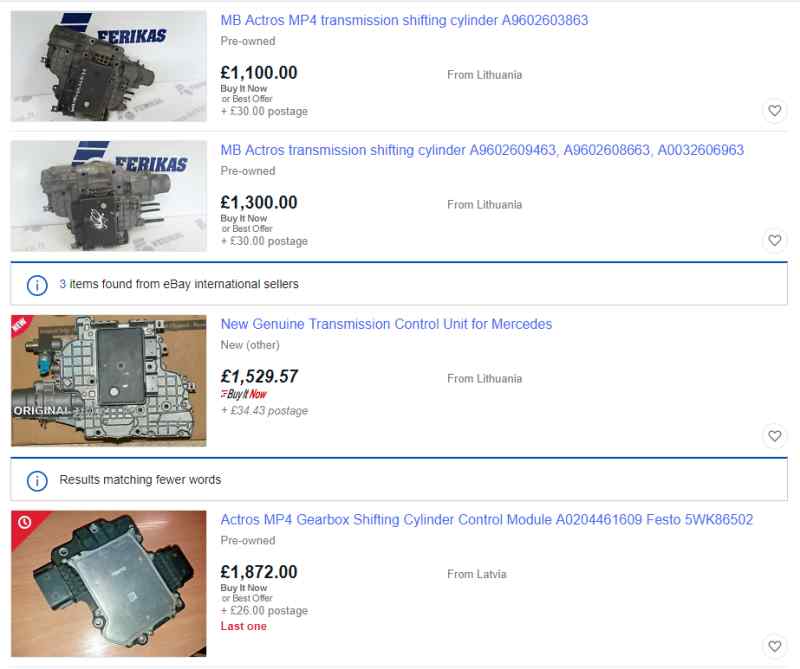Viewport: 800px width, 669px height.
Task: Click second Ferikas shifting cylinder thumbnail
Action: [109, 196]
